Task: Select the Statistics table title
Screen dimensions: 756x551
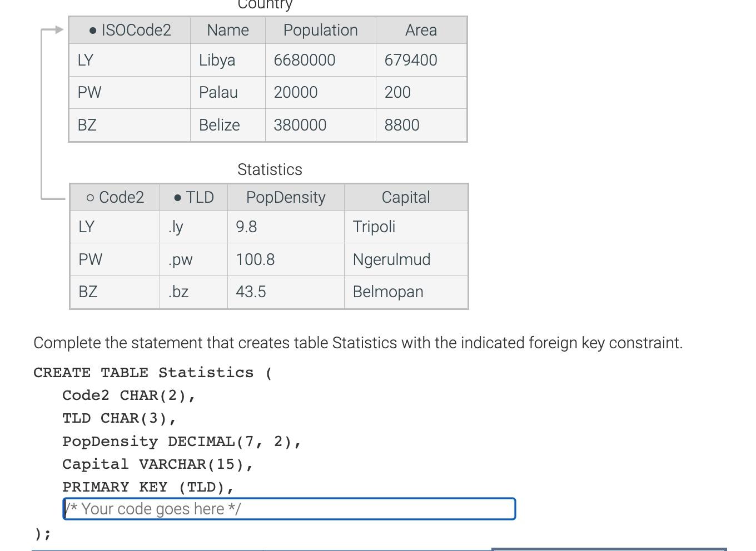Action: [270, 169]
